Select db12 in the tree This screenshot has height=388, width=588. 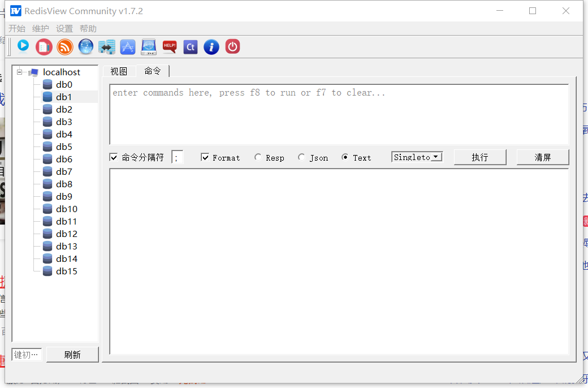[x=67, y=234]
